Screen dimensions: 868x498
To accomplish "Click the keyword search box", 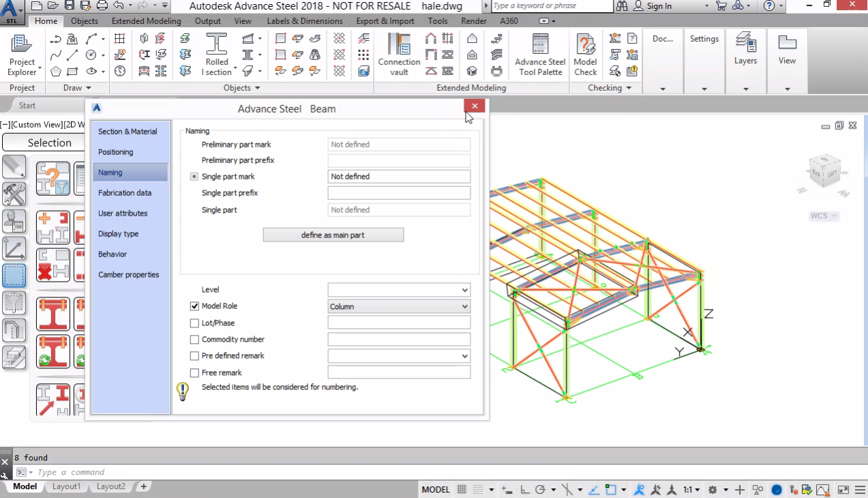I will [x=552, y=6].
